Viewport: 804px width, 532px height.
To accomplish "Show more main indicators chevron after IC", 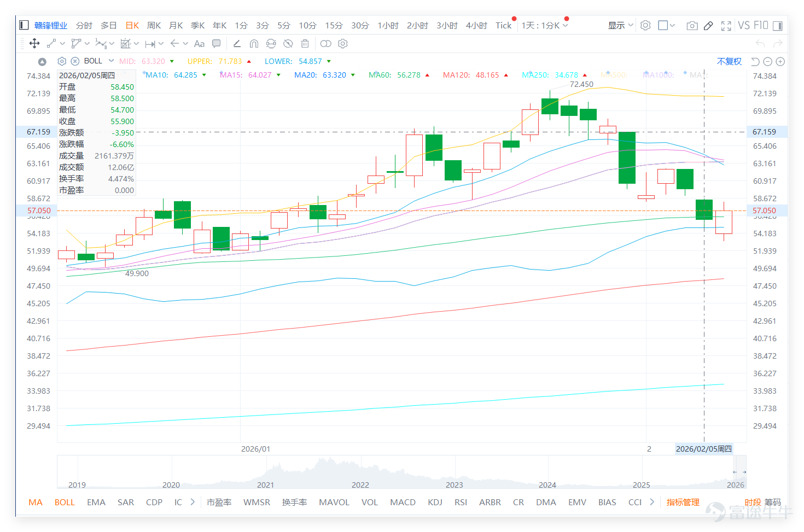I will pos(193,502).
